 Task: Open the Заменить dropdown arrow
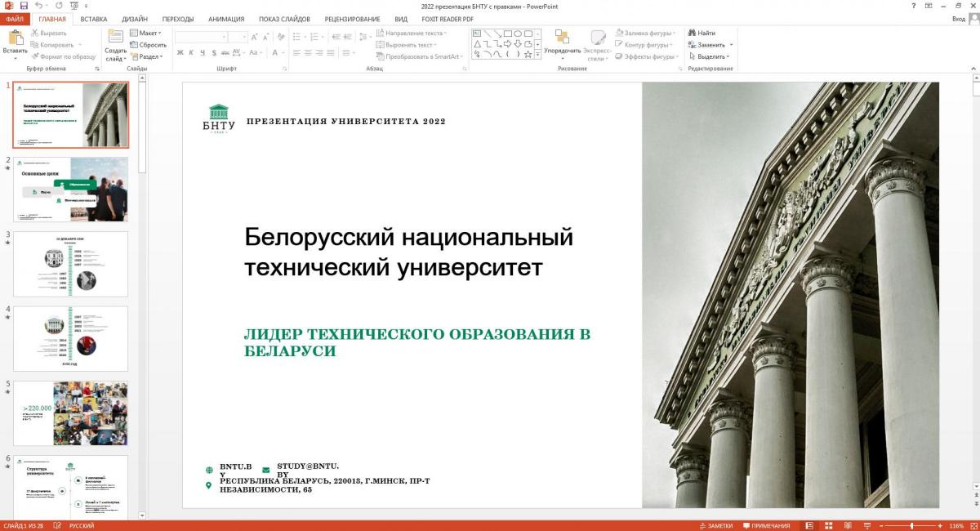pyautogui.click(x=730, y=45)
